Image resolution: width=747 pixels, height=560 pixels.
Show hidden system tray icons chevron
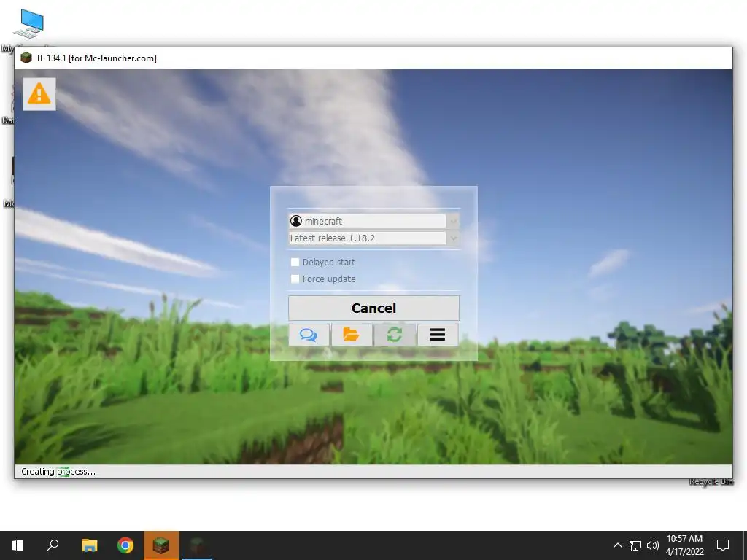pyautogui.click(x=617, y=545)
